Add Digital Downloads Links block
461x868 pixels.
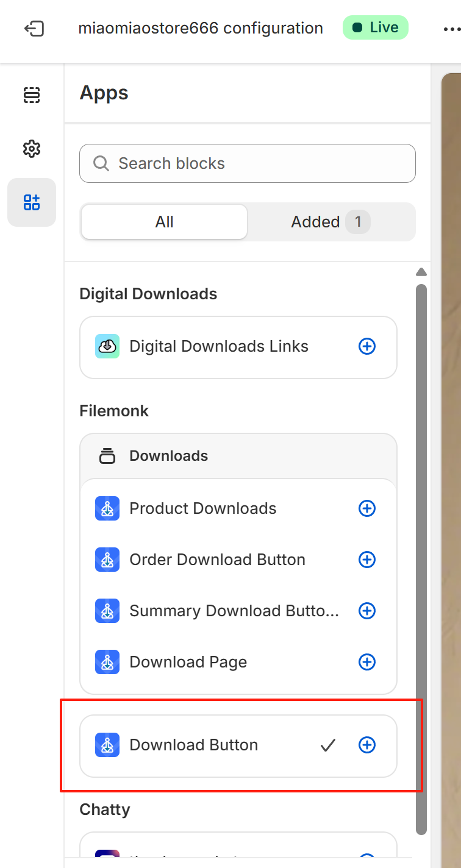(367, 346)
